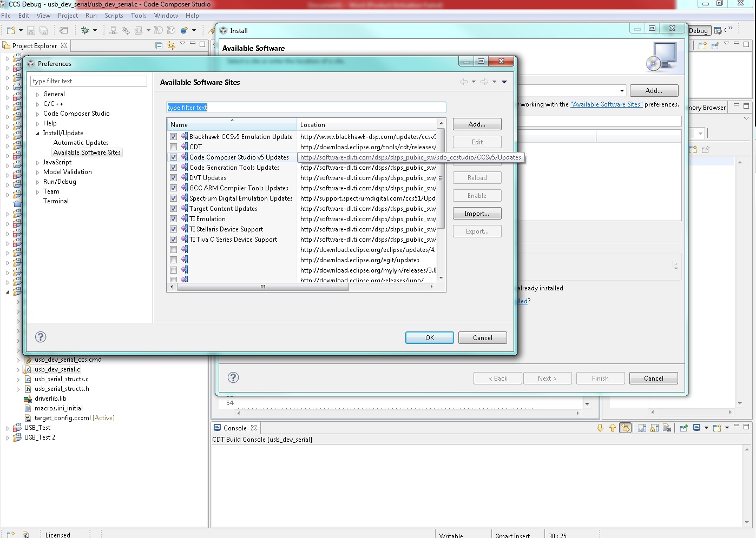Image resolution: width=756 pixels, height=538 pixels.
Task: Click Add... button in Preferences sites page
Action: pos(477,124)
